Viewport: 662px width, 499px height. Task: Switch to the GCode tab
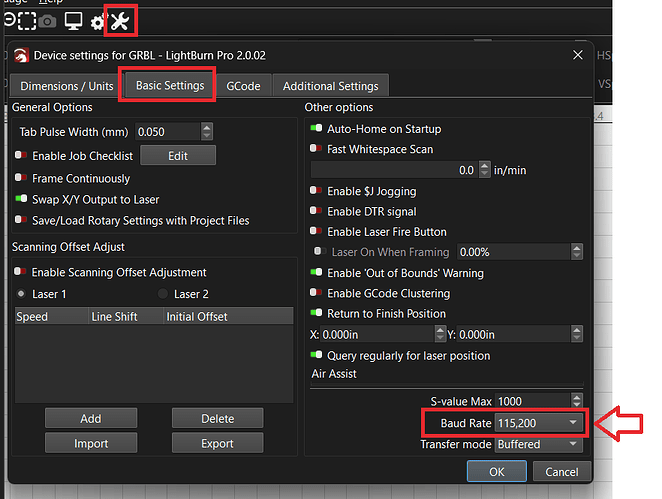click(243, 86)
